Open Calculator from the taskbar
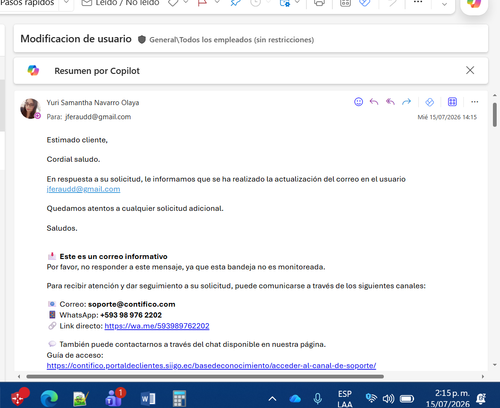500x408 pixels. [x=179, y=398]
